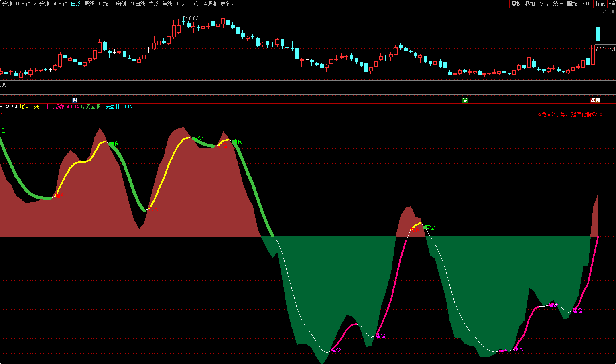The image size is (616, 364).
Task: Click the 止跌反弹 indicator label
Action: click(x=55, y=107)
